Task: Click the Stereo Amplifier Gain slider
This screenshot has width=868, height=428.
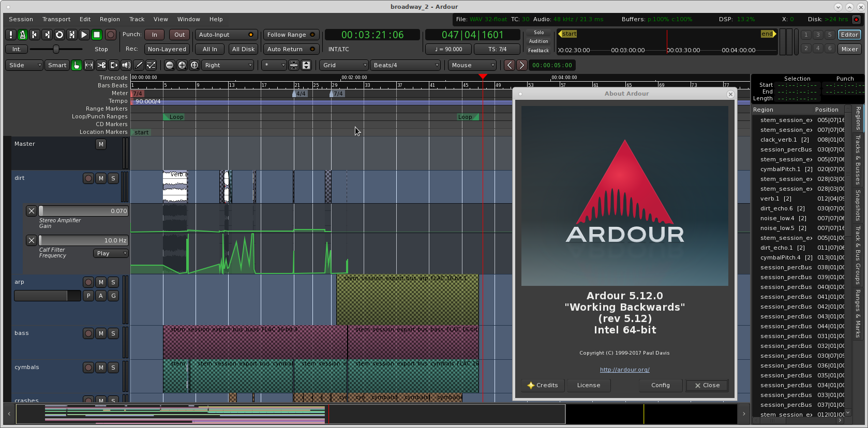Action: 83,211
